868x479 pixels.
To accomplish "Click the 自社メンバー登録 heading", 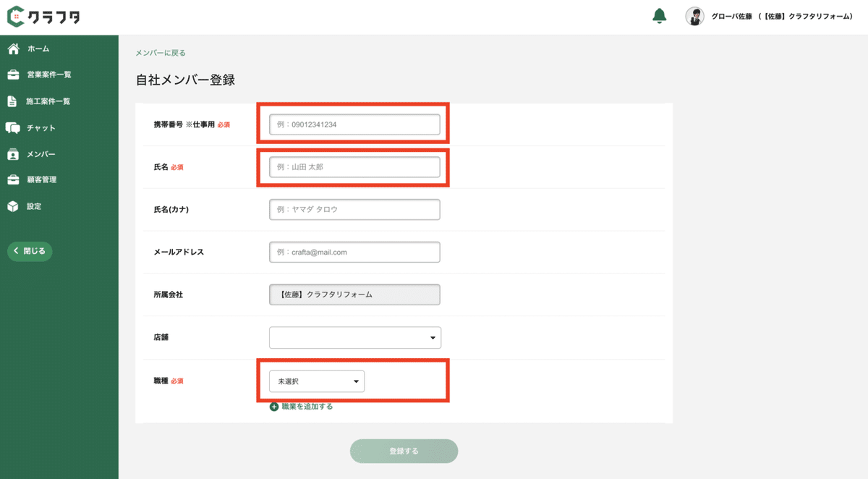I will coord(185,80).
